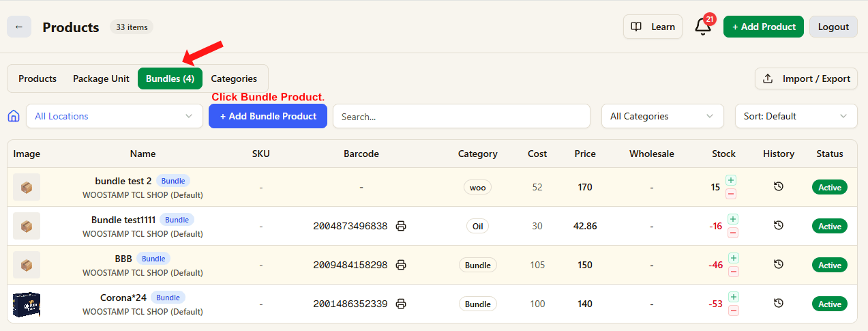868x331 pixels.
Task: Open Import / Export
Action: coord(806,78)
